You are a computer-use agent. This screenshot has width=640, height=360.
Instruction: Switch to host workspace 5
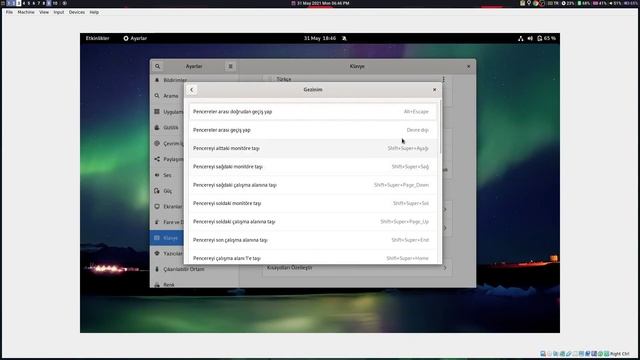(29, 3)
